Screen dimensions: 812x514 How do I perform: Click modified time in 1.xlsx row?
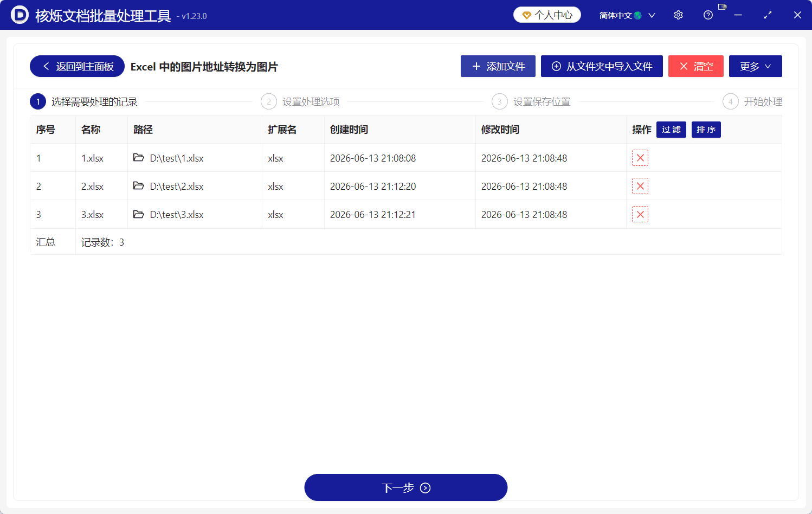click(524, 158)
